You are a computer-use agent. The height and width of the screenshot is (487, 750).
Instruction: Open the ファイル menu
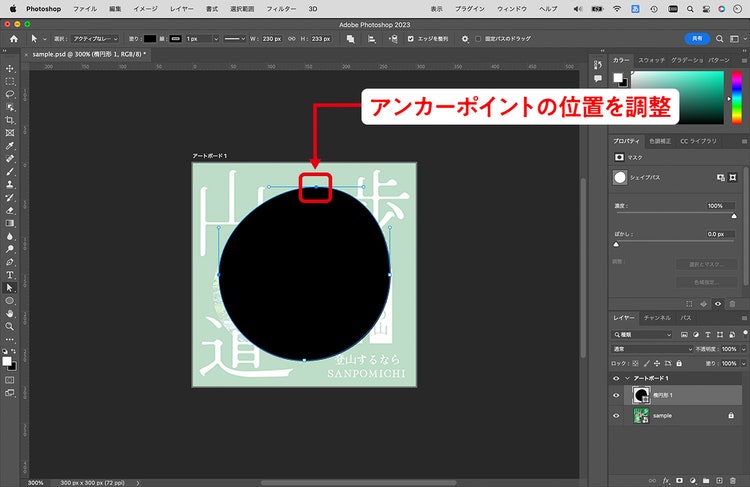[x=85, y=9]
